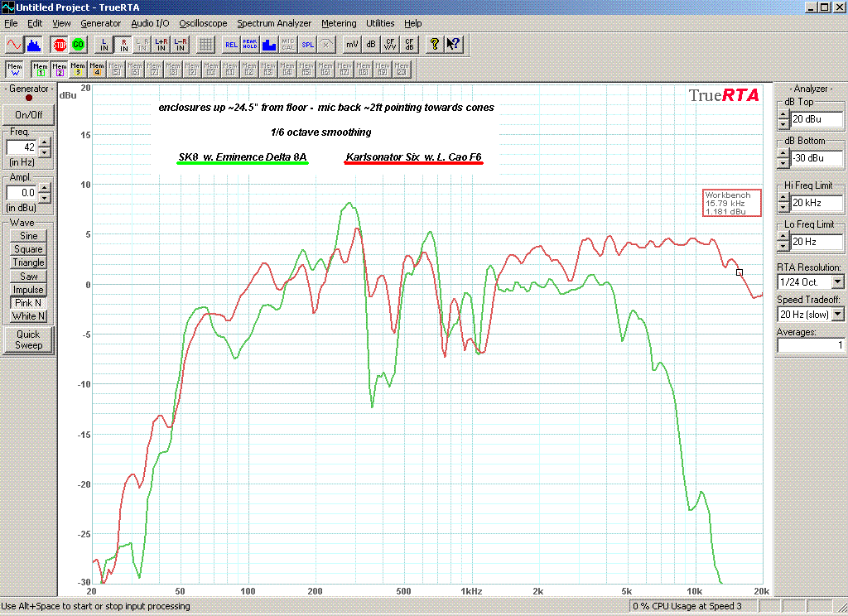Toggle the generator On/Off button
The height and width of the screenshot is (616, 848).
tap(29, 114)
